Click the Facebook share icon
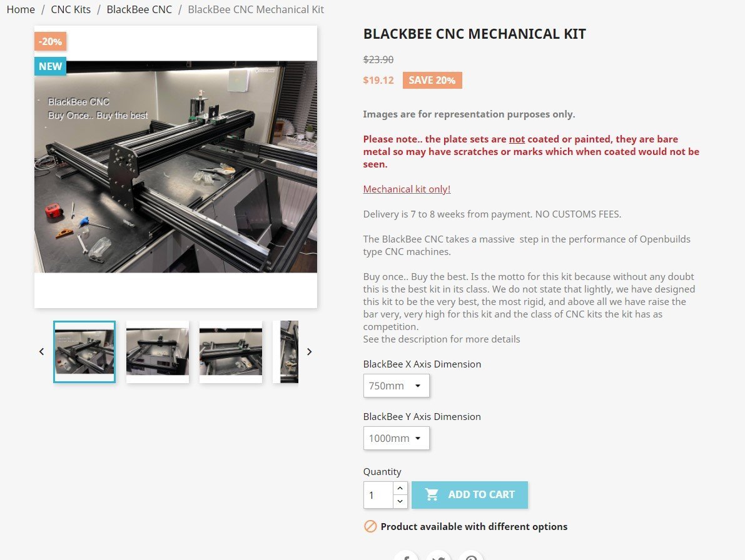Image resolution: width=745 pixels, height=560 pixels. (406, 556)
